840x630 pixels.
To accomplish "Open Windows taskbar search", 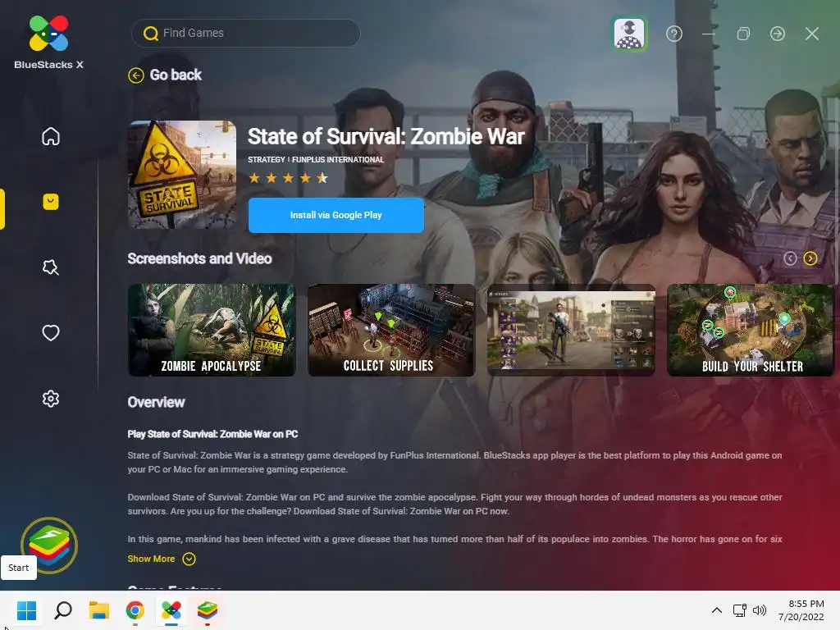I will [x=63, y=610].
